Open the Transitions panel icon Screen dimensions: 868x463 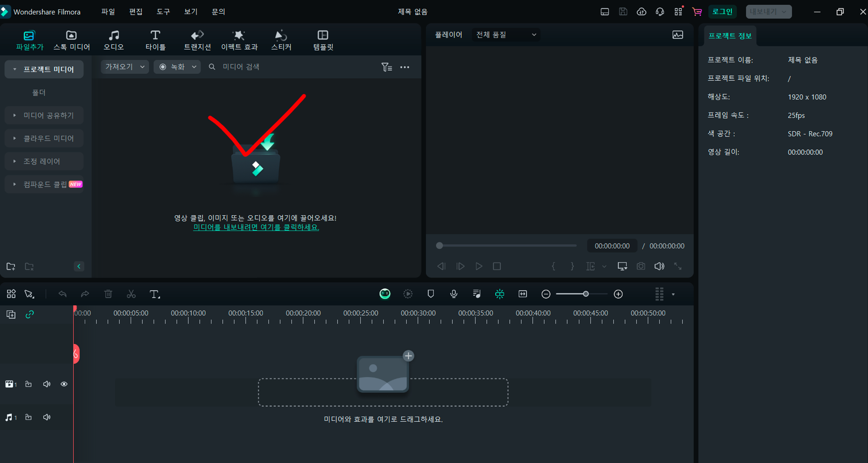[x=197, y=40]
